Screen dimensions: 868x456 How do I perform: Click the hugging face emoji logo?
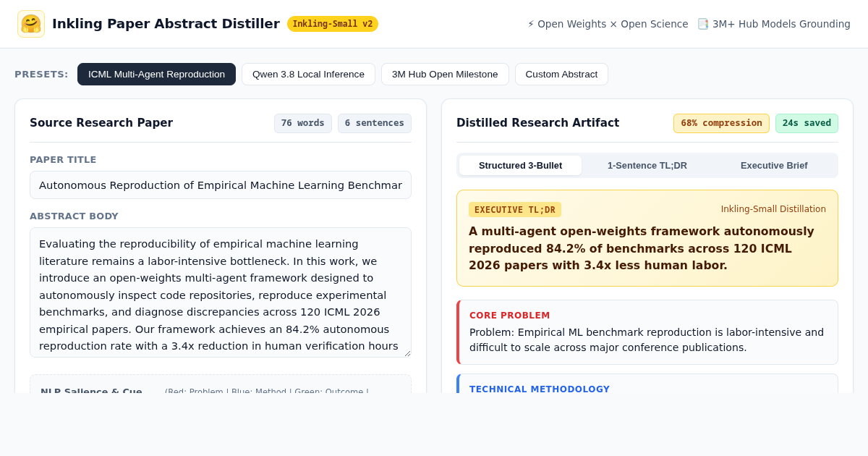point(31,24)
